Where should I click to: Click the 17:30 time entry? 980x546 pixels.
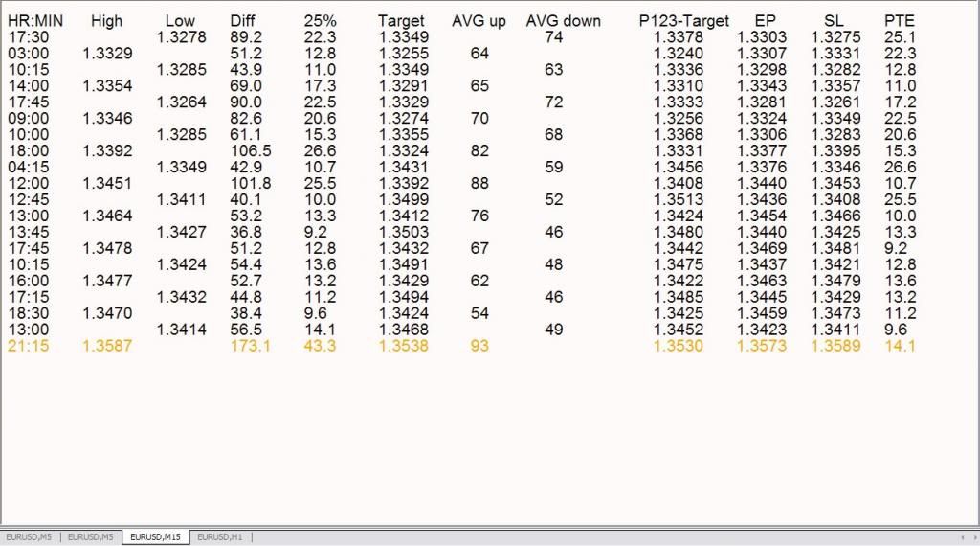click(x=28, y=37)
